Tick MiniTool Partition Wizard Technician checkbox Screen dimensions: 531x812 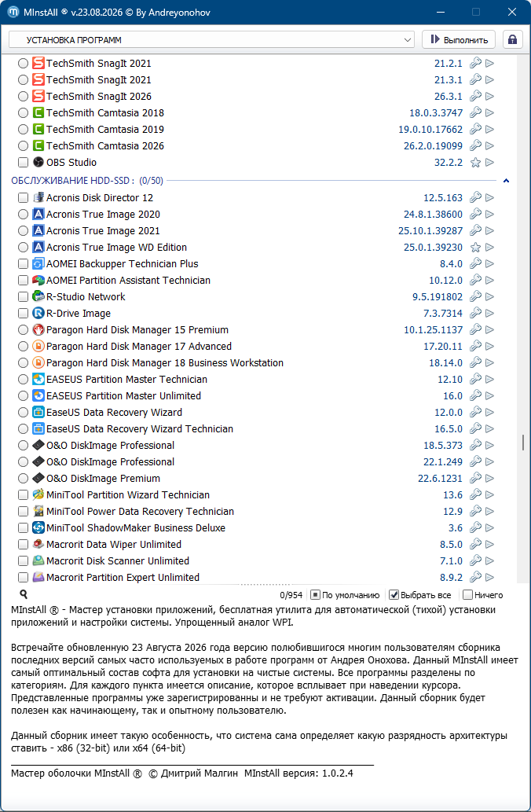coord(23,495)
